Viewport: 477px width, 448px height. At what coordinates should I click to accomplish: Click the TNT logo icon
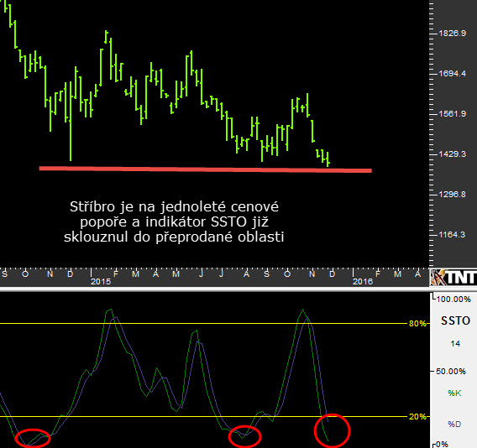click(x=453, y=277)
